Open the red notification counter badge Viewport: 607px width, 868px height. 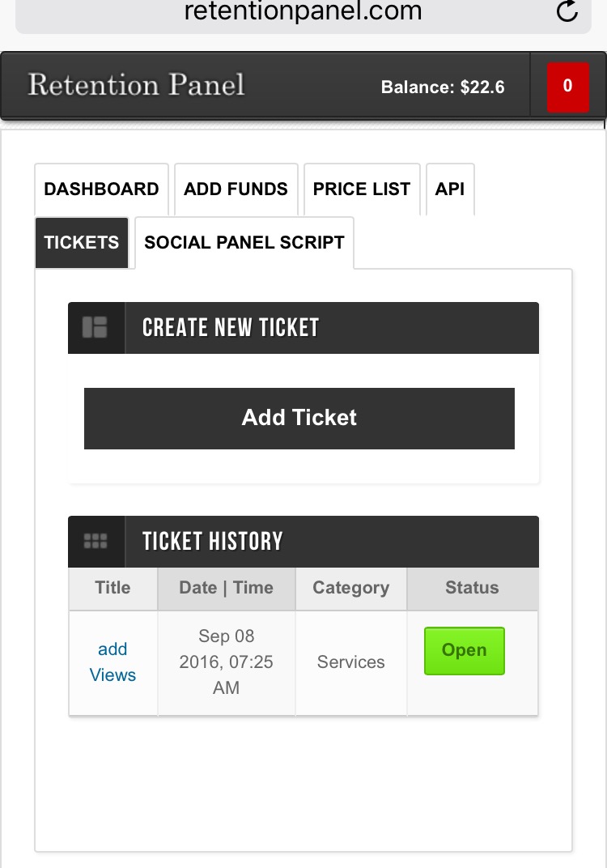point(567,87)
